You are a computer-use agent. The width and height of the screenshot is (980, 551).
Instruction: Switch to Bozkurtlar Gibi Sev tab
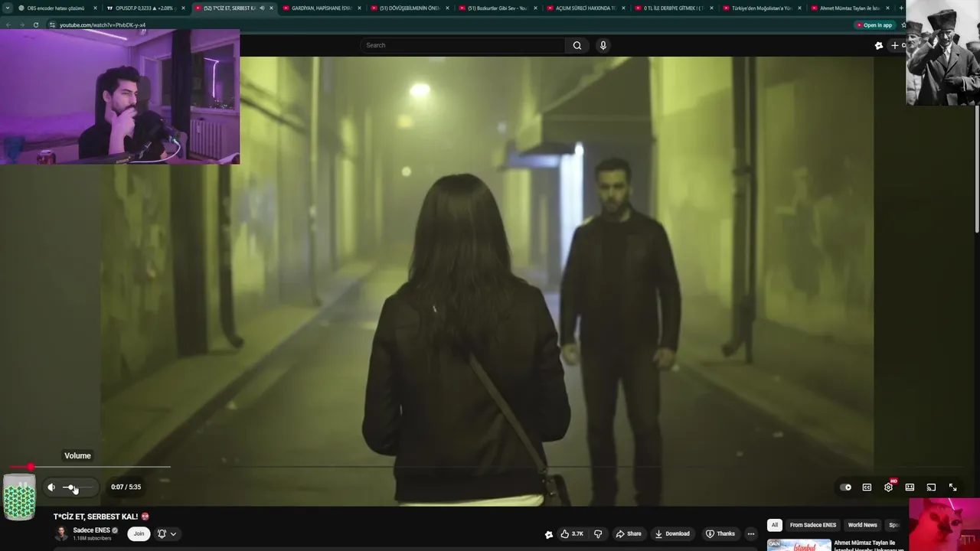pyautogui.click(x=497, y=8)
